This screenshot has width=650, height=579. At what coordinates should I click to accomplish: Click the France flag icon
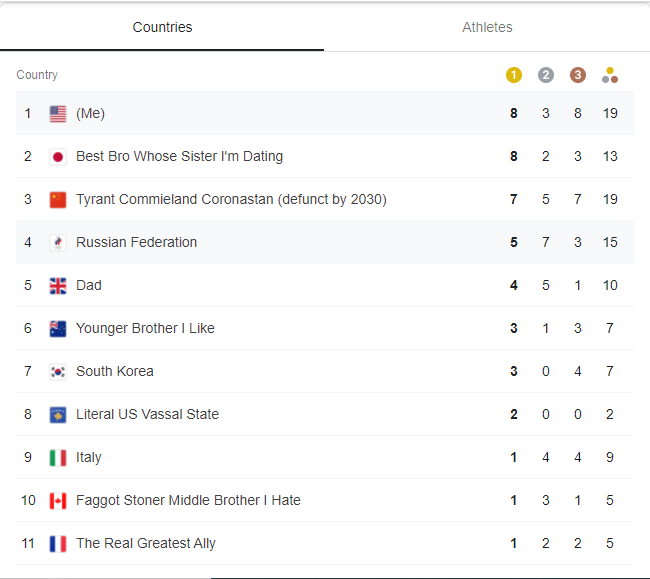tap(58, 544)
